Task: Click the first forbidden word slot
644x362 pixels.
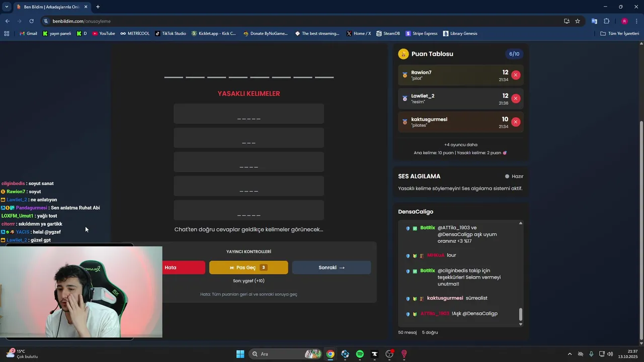Action: (x=249, y=114)
